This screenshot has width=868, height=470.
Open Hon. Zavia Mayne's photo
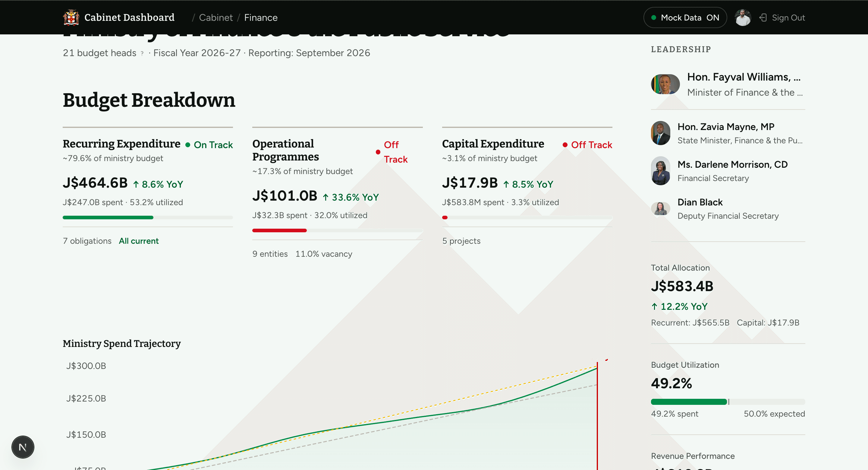pyautogui.click(x=661, y=134)
